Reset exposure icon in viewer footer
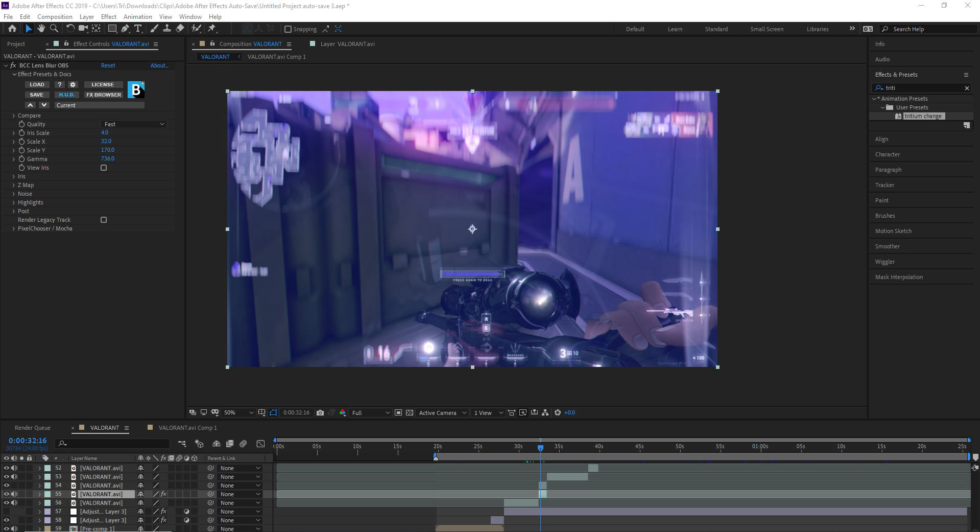Screen dimensions: 980x532 click(x=558, y=413)
